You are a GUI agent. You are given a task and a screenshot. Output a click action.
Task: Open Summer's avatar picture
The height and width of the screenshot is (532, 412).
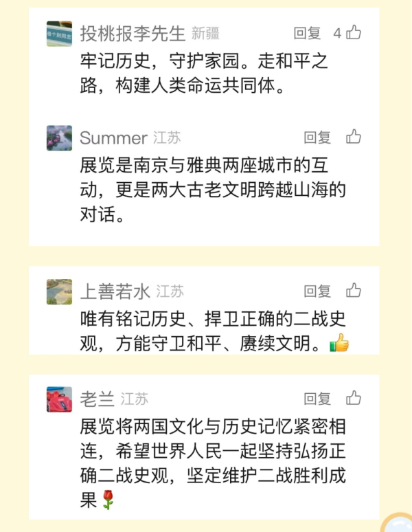pos(59,137)
